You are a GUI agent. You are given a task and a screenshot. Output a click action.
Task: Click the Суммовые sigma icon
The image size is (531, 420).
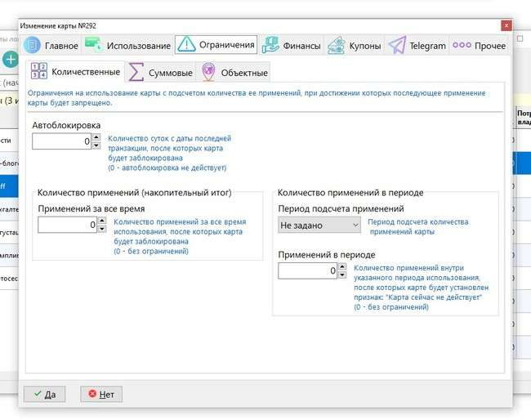[x=137, y=72]
